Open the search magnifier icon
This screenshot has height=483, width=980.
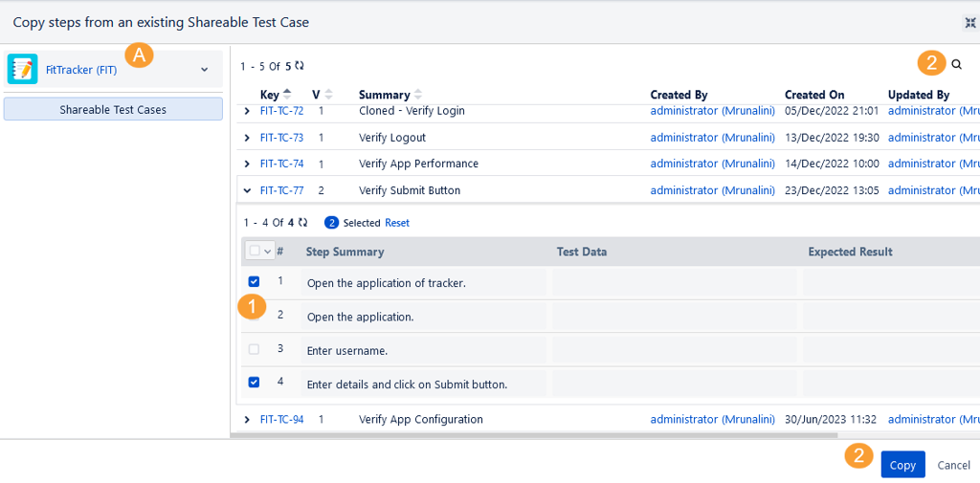956,64
